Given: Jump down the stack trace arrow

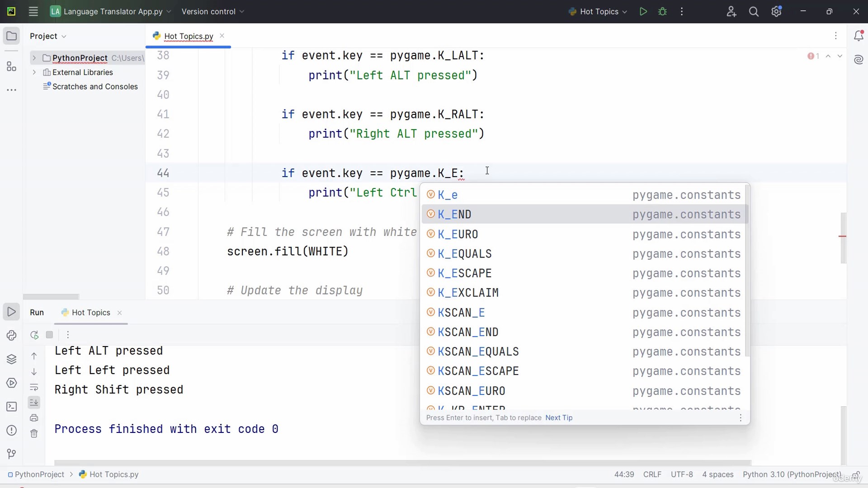Looking at the screenshot, I should 34,371.
